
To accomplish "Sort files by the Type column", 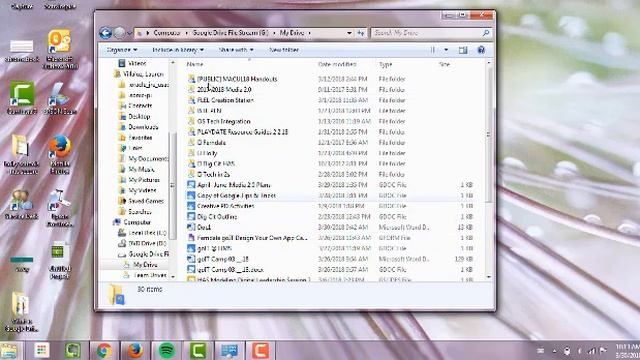I will (385, 64).
